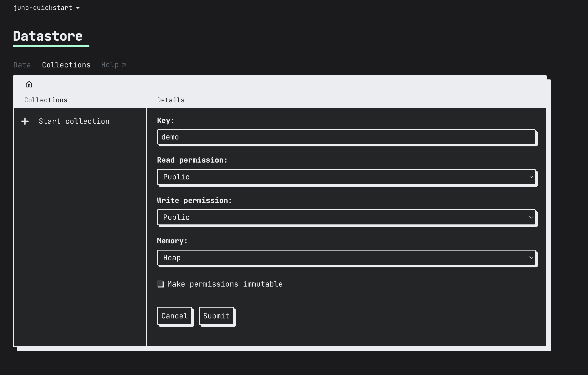The width and height of the screenshot is (588, 375).
Task: Click the chevron on juno-quickstart selector
Action: coord(78,7)
